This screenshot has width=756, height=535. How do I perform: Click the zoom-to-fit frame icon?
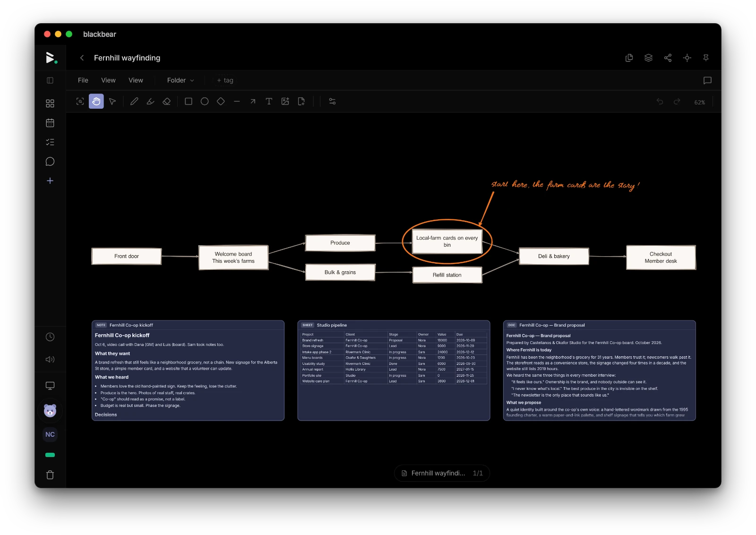[80, 101]
